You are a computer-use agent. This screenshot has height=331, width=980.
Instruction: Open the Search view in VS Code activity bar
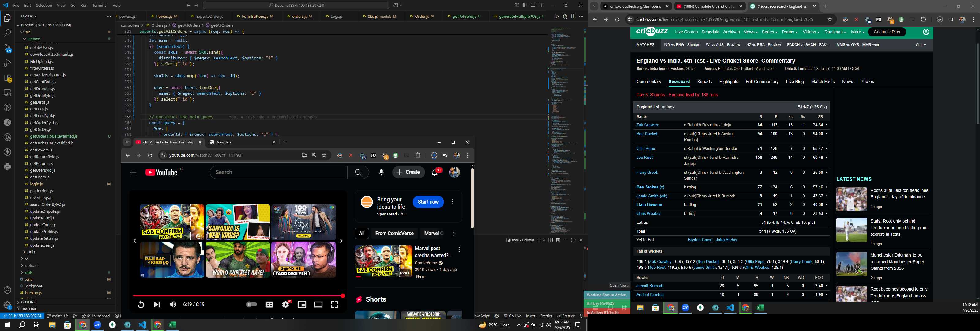tap(7, 33)
